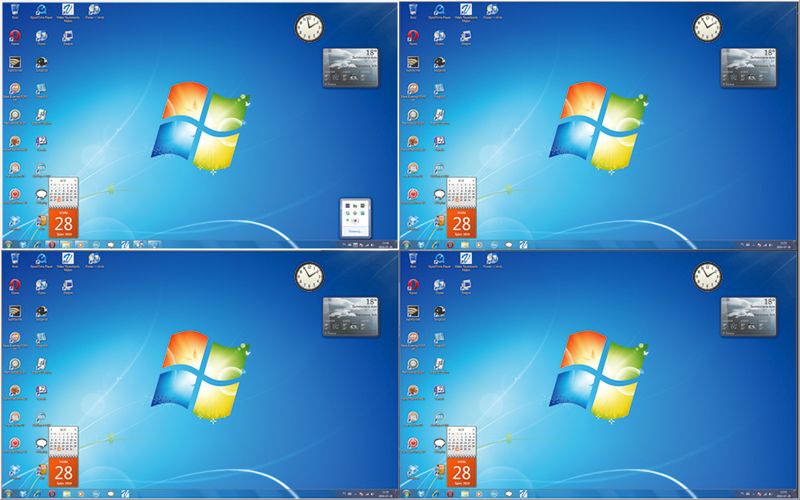Click the orange 28 date tile, bottom-right desktop
The height and width of the screenshot is (500, 800).
click(461, 472)
